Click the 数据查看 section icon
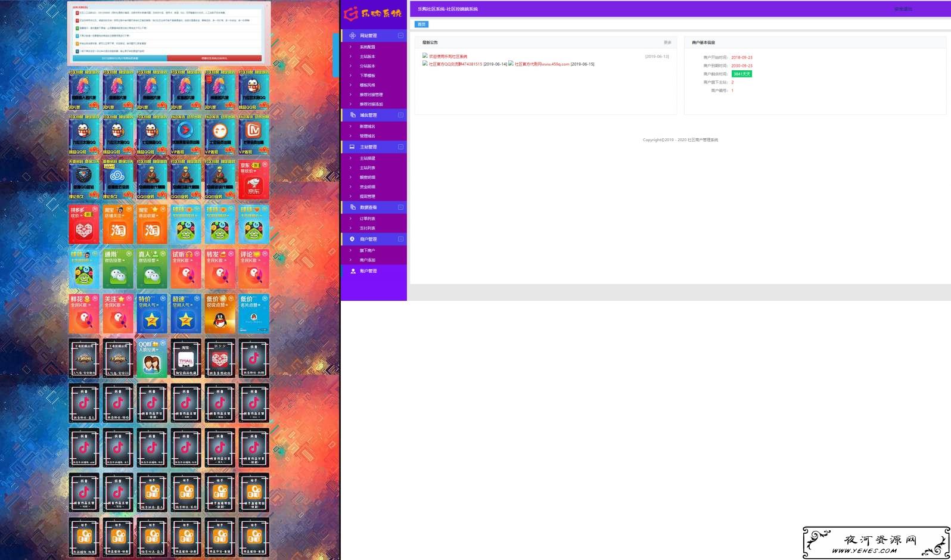This screenshot has height=560, width=951. click(352, 207)
